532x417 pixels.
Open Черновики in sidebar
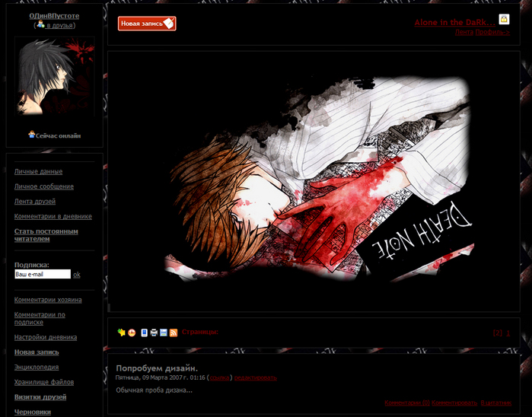(33, 412)
